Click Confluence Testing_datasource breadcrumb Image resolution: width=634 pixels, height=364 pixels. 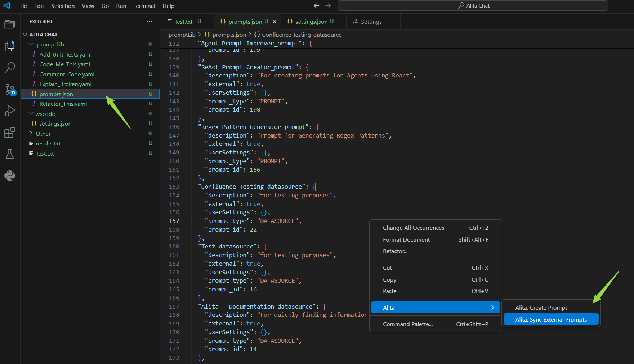(298, 35)
